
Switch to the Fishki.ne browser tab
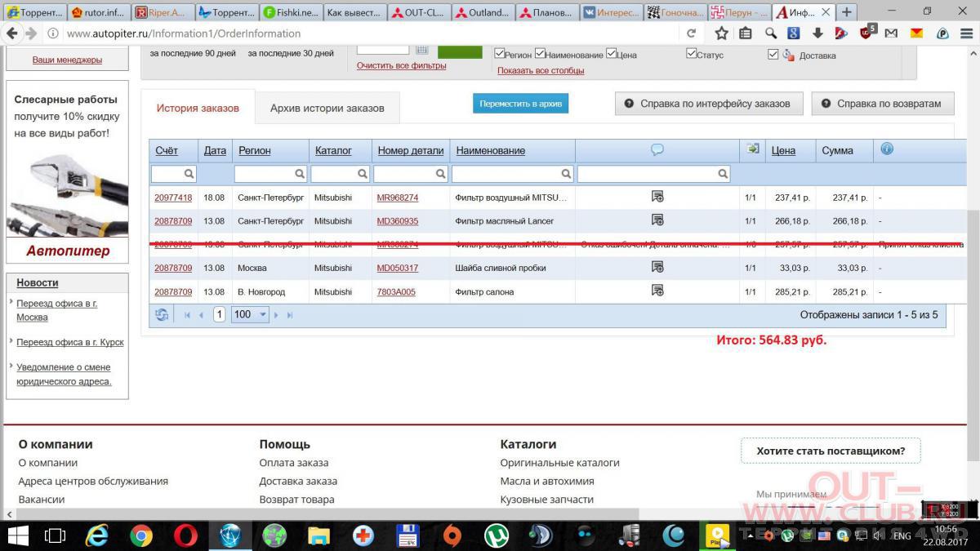point(292,12)
